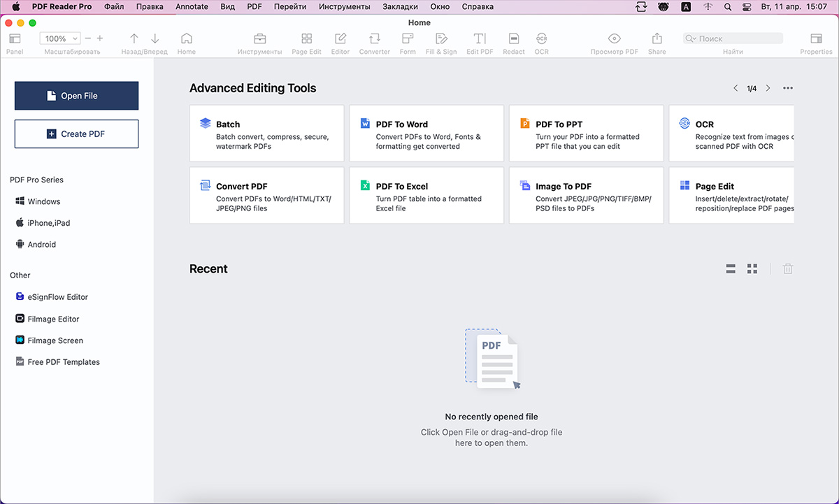
Task: Click the Recent trash delete icon
Action: point(788,268)
